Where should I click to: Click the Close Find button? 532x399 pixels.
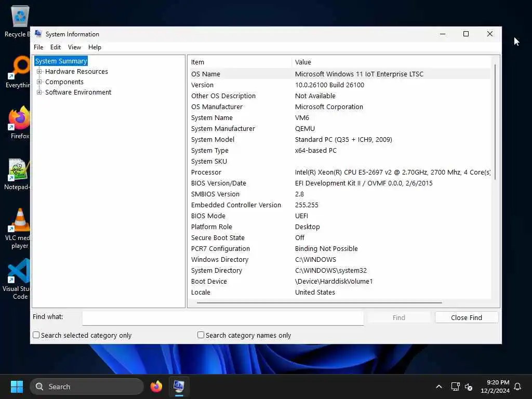coord(467,317)
